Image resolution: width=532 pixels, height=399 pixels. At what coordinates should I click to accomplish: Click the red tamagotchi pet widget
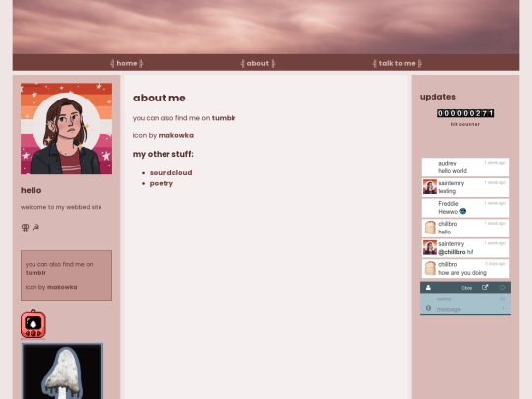(x=33, y=324)
